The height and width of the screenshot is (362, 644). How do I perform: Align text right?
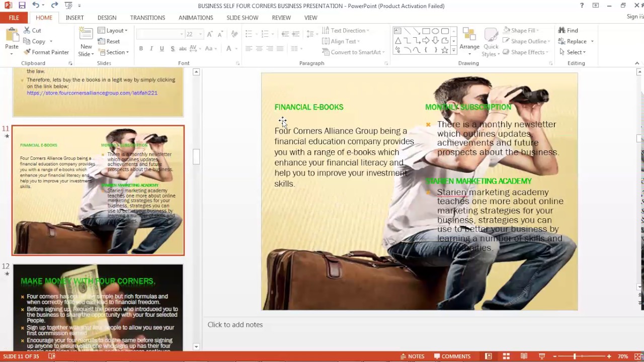pos(270,49)
